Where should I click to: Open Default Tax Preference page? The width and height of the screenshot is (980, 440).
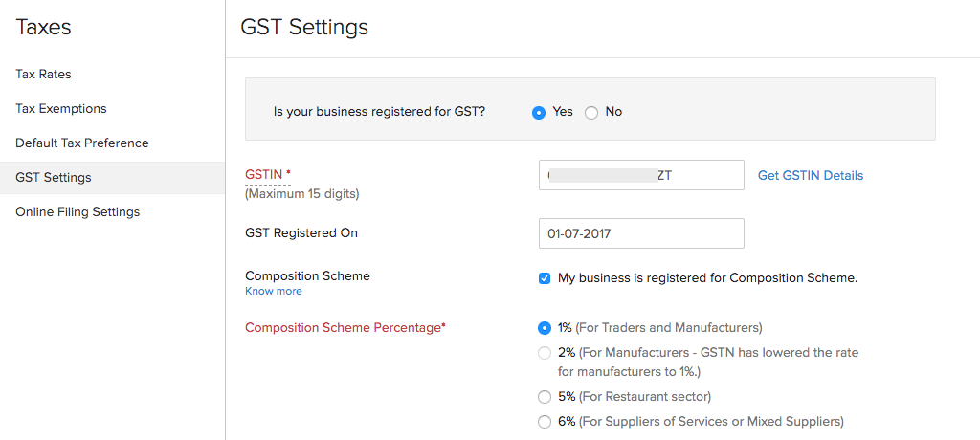pyautogui.click(x=82, y=143)
